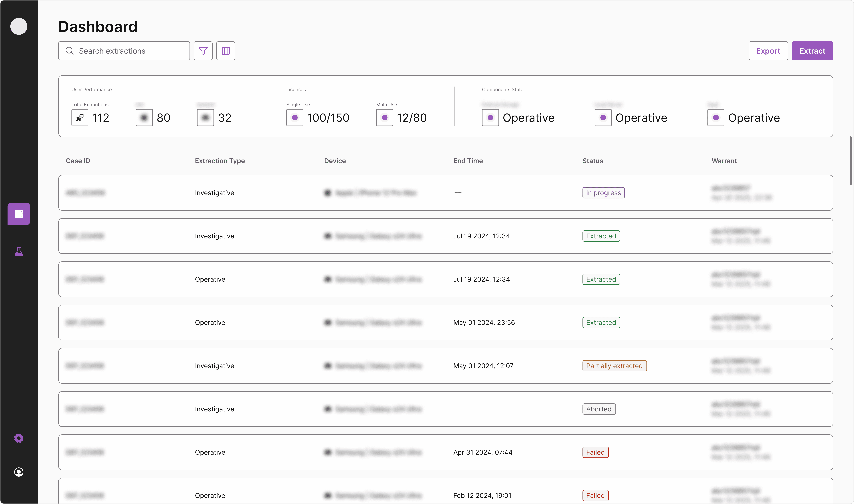Click Investigative in the Aborted row
This screenshot has height=504, width=854.
pyautogui.click(x=215, y=409)
